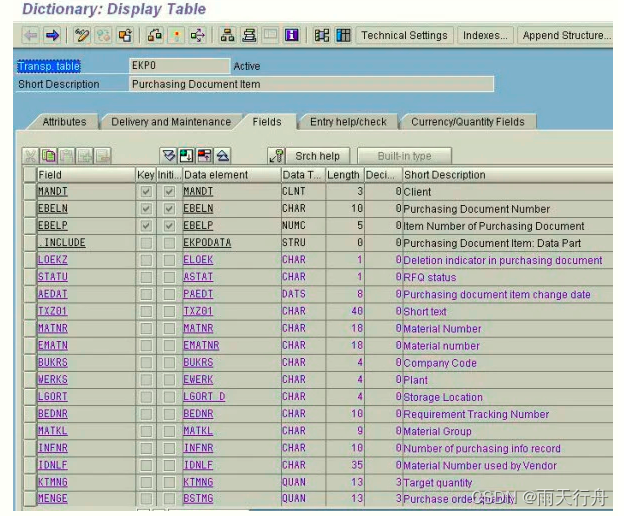Viewport: 624px width, 516px height.
Task: Click the Length column header
Action: 345,175
